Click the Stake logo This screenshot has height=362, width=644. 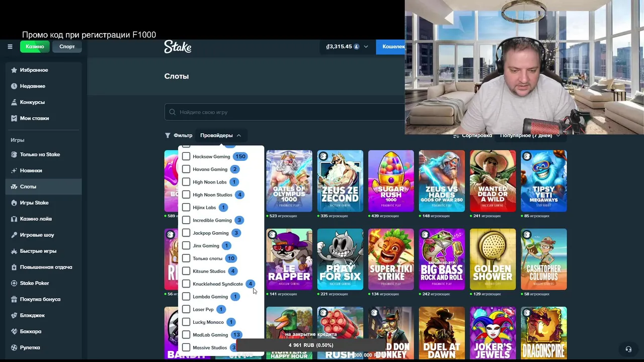[178, 47]
